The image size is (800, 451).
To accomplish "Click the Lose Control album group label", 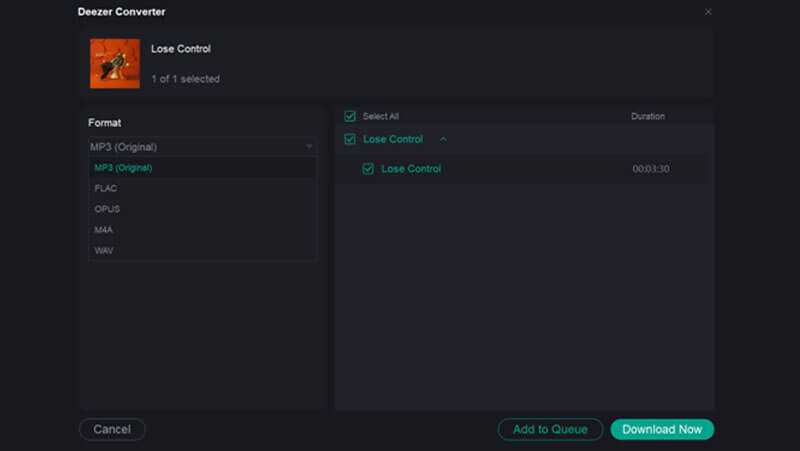I will pos(392,139).
